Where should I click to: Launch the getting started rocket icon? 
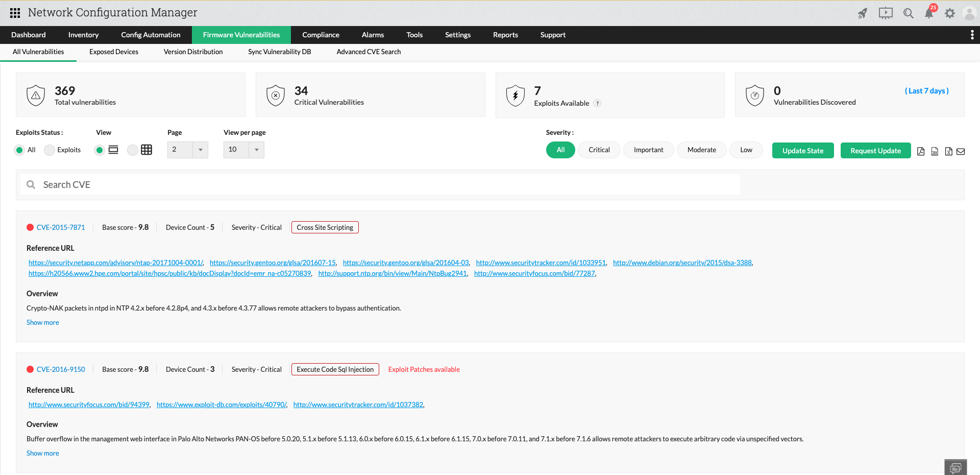point(862,13)
